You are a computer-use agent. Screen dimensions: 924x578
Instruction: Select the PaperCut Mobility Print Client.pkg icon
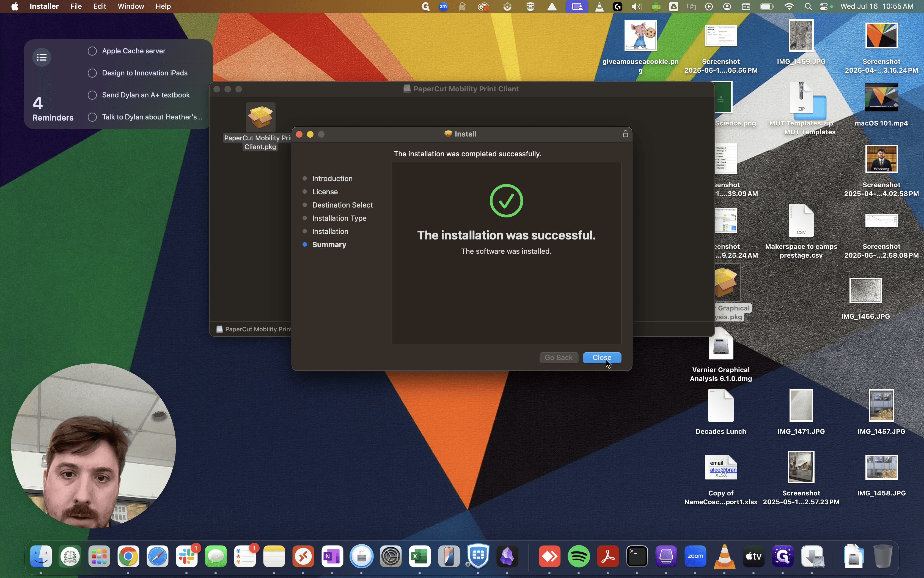261,117
